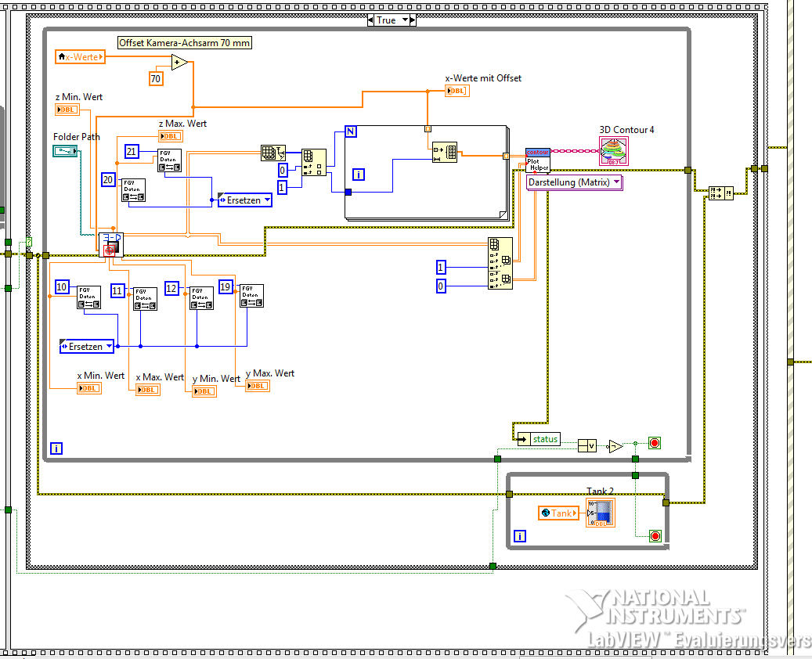
Task: Select the FGV Daten subVI wired to constant 12
Action: pyautogui.click(x=201, y=298)
